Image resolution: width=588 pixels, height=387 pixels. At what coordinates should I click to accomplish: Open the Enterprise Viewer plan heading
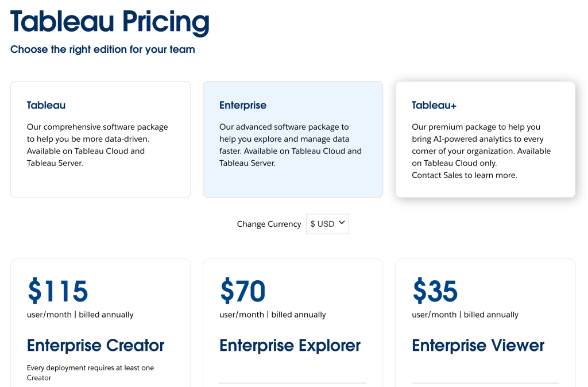[x=478, y=346]
